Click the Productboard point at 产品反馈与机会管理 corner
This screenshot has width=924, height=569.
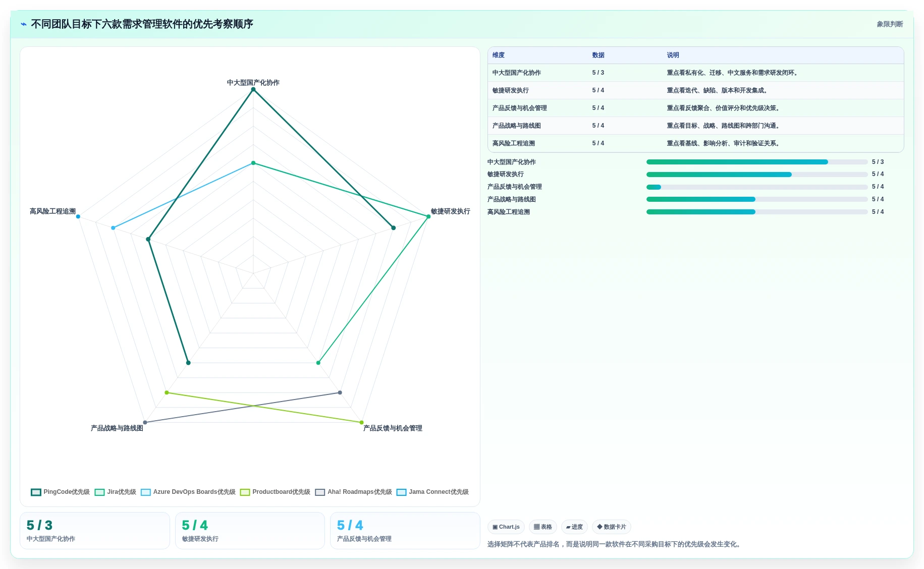(x=361, y=423)
